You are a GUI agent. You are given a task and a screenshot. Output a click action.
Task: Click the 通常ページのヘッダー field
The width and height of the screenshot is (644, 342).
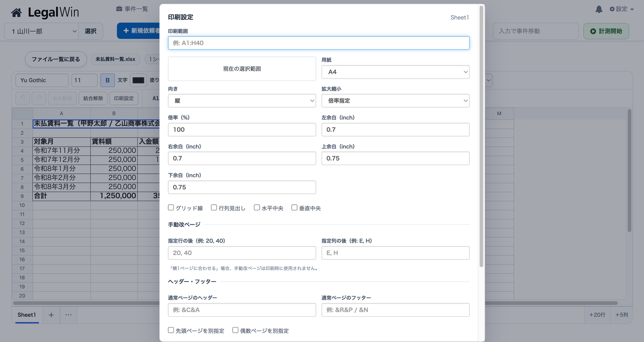(x=242, y=310)
